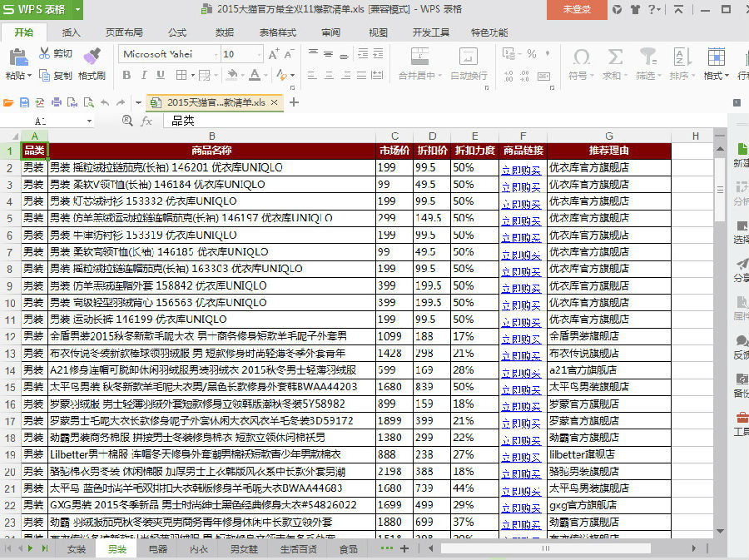Switch to the 公式 ribbon tab
749x560 pixels.
tap(177, 32)
